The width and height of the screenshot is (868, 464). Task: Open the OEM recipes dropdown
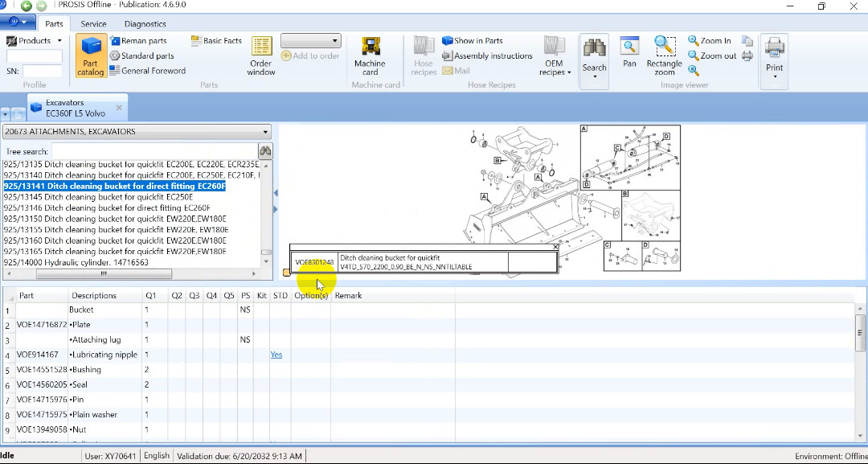555,56
